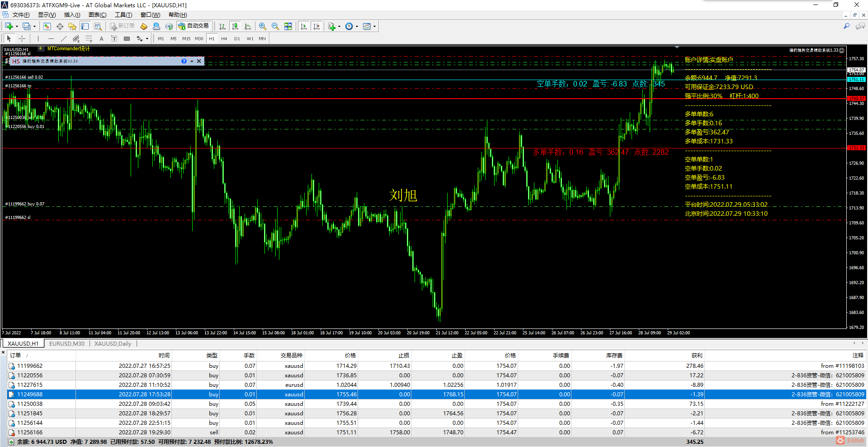Toggle the Terminal window
Screen dimensions: 868x447
point(85,26)
